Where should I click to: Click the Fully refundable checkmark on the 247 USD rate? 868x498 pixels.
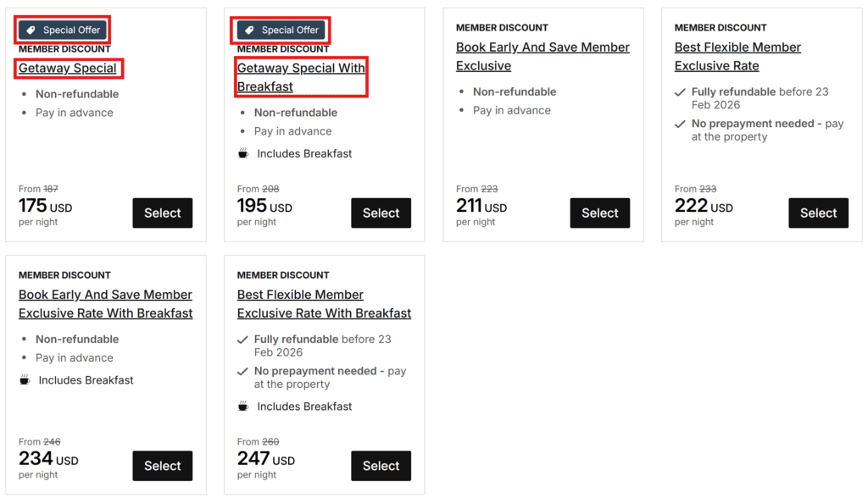pyautogui.click(x=242, y=340)
